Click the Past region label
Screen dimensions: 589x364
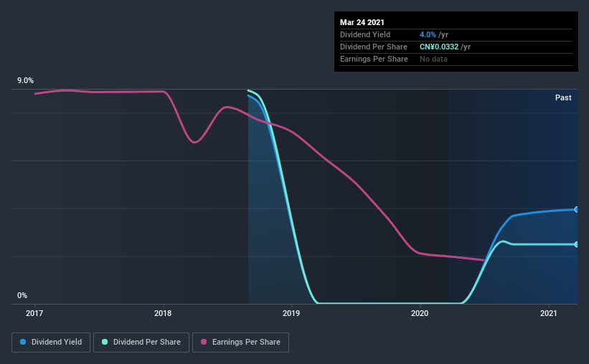(563, 97)
